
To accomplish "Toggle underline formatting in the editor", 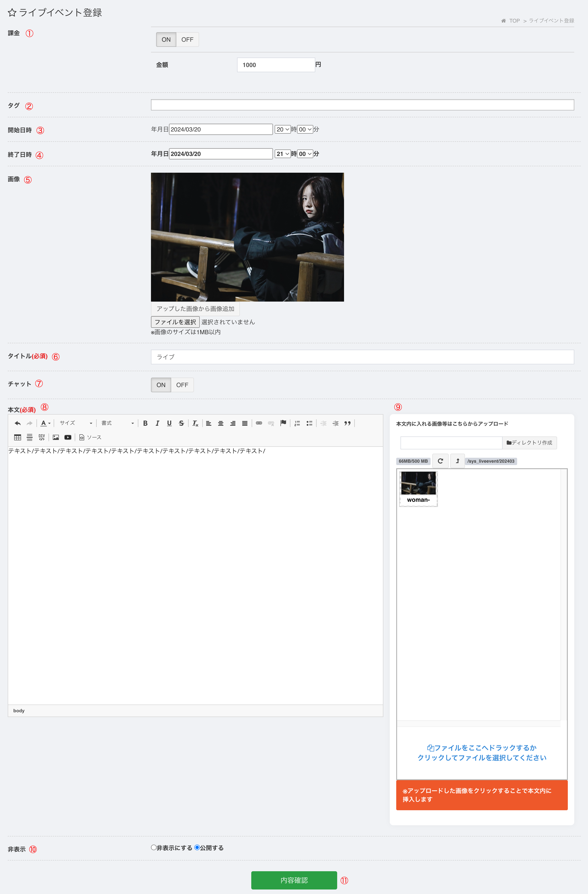I will [169, 423].
